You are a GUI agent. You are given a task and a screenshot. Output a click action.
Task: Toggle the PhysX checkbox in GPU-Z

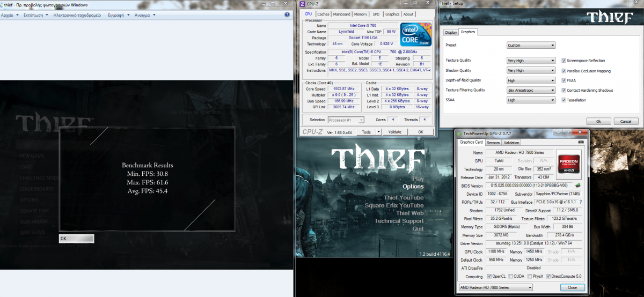point(530,276)
